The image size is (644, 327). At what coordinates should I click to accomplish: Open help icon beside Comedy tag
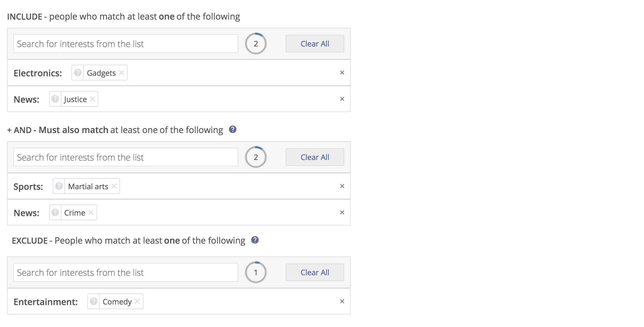click(x=93, y=301)
